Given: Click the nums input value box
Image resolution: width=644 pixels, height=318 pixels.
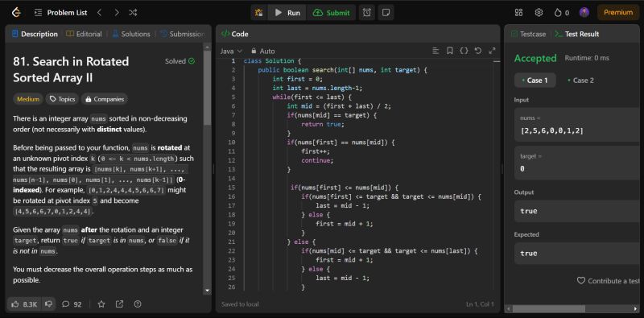Looking at the screenshot, I should point(577,125).
